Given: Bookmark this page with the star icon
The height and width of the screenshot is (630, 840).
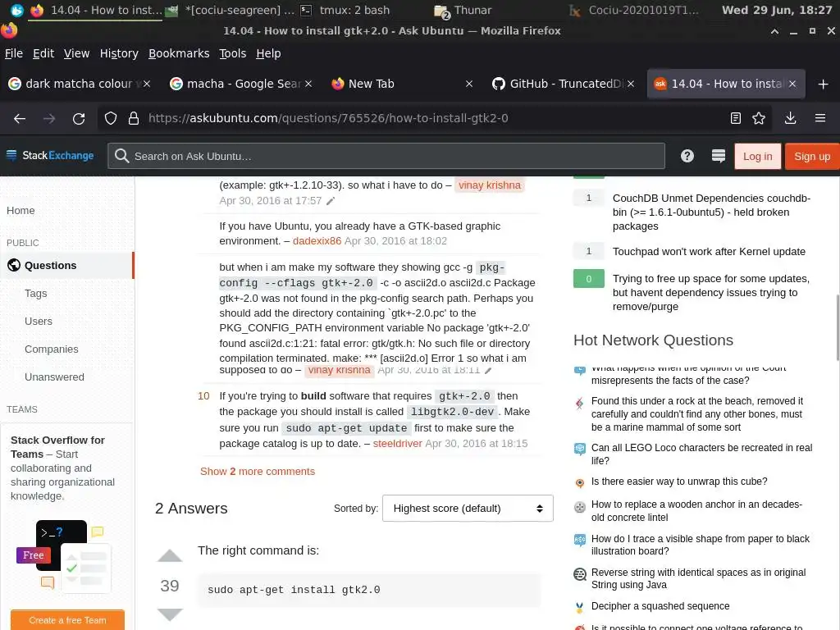Looking at the screenshot, I should pyautogui.click(x=759, y=118).
